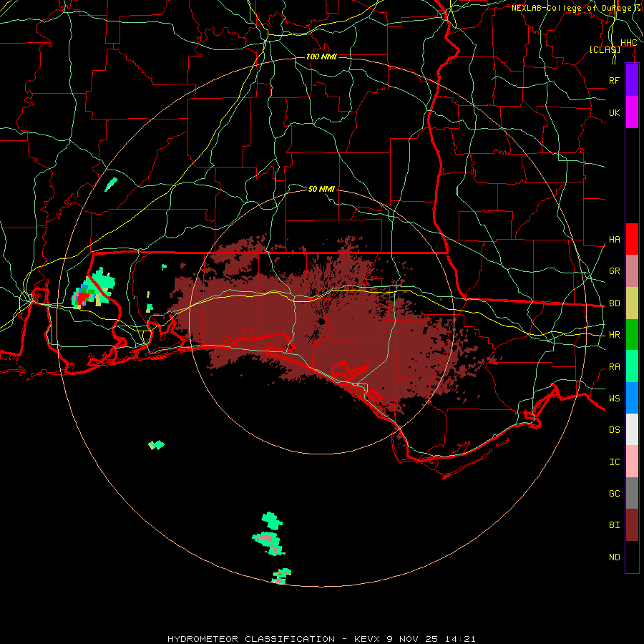Viewport: 644px width, 644px height.
Task: Click the 'GC' legend label
Action: click(x=614, y=494)
